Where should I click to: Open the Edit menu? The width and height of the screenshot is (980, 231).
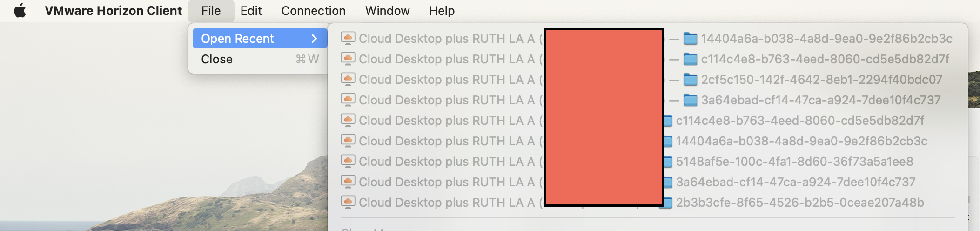pyautogui.click(x=251, y=10)
